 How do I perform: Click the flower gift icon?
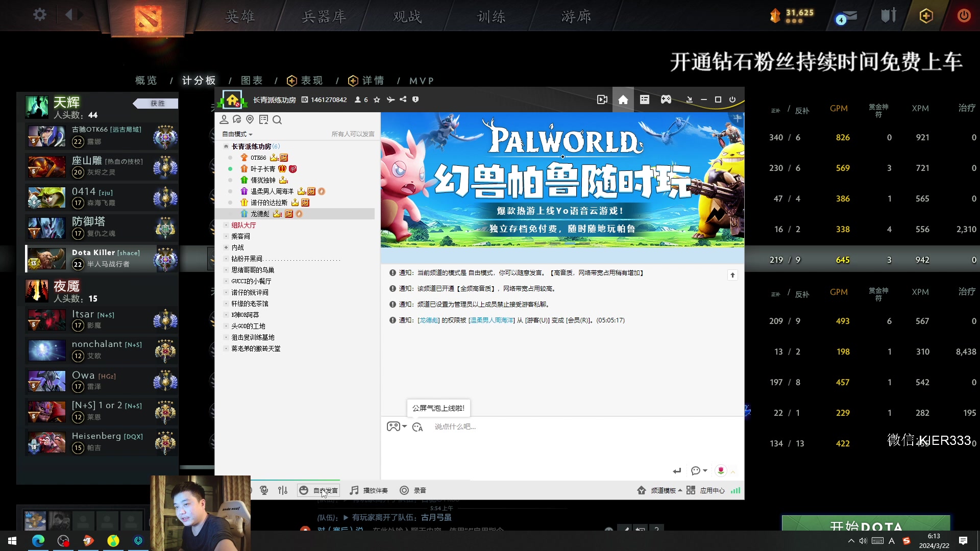point(721,470)
